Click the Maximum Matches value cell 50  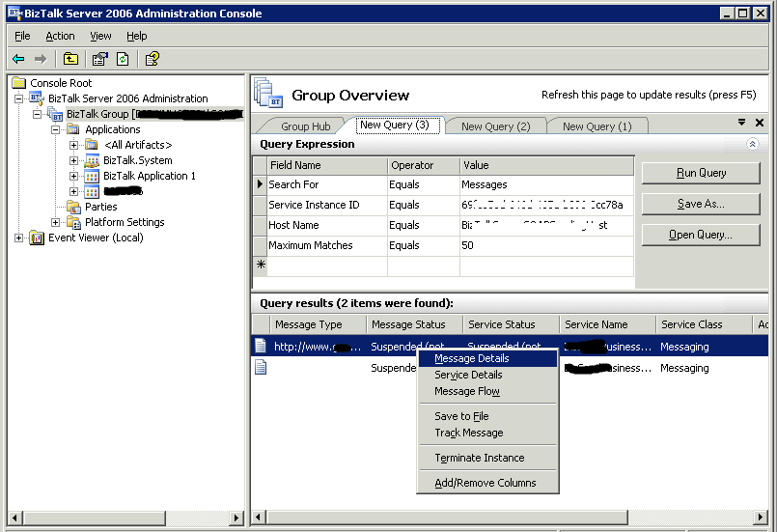click(x=546, y=245)
